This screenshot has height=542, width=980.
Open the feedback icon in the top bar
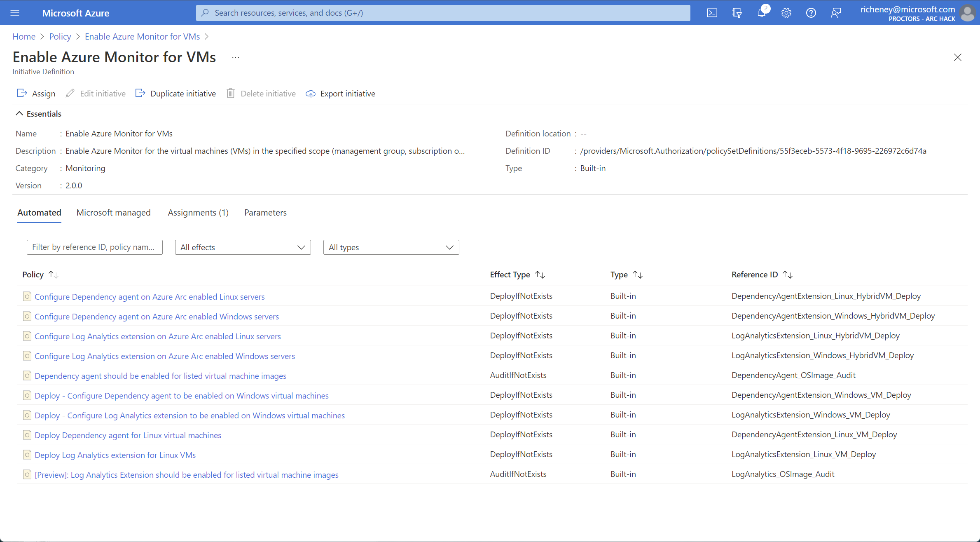click(x=836, y=13)
